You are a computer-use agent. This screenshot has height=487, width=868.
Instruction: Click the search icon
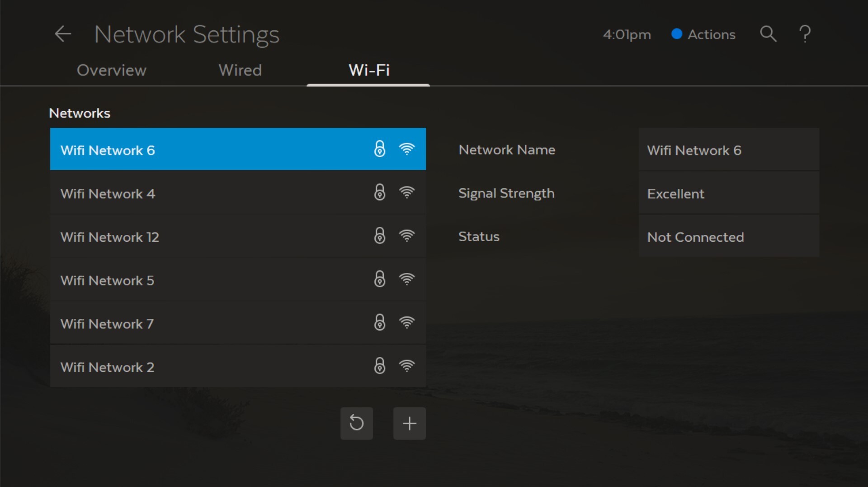pyautogui.click(x=769, y=34)
